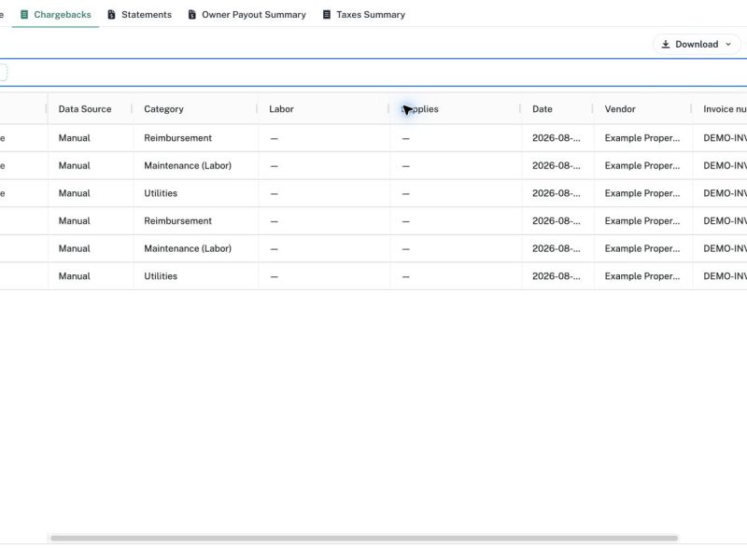Go to the Taxes Summary tab
747x560 pixels.
point(364,14)
